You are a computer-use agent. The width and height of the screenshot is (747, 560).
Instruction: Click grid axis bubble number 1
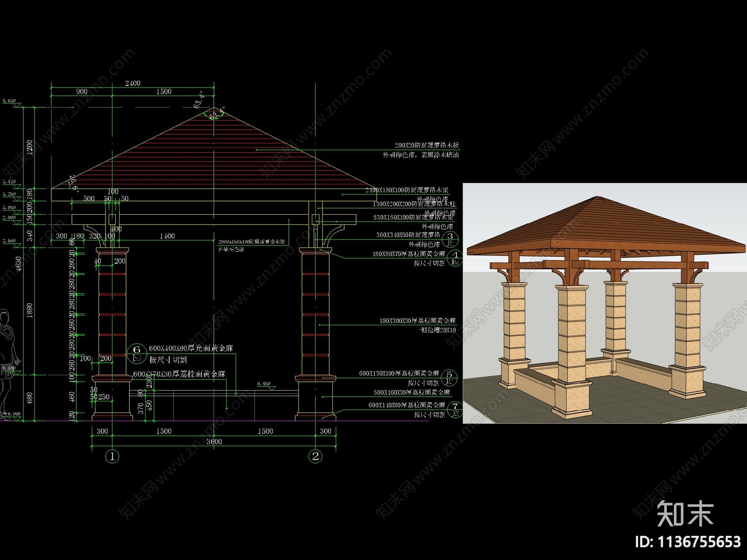click(x=112, y=456)
